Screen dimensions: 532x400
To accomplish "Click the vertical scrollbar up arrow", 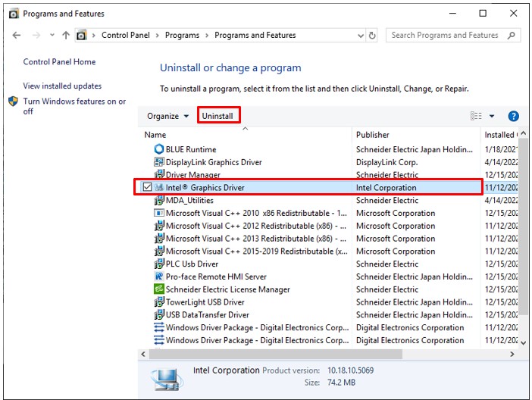I will [x=523, y=133].
